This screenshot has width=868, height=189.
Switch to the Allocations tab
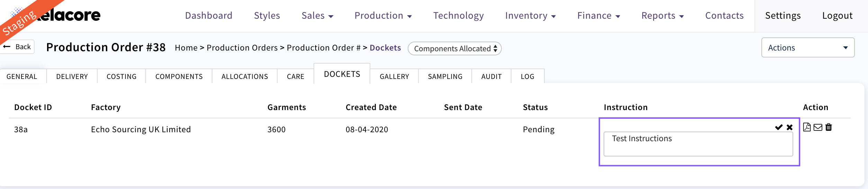pos(245,76)
